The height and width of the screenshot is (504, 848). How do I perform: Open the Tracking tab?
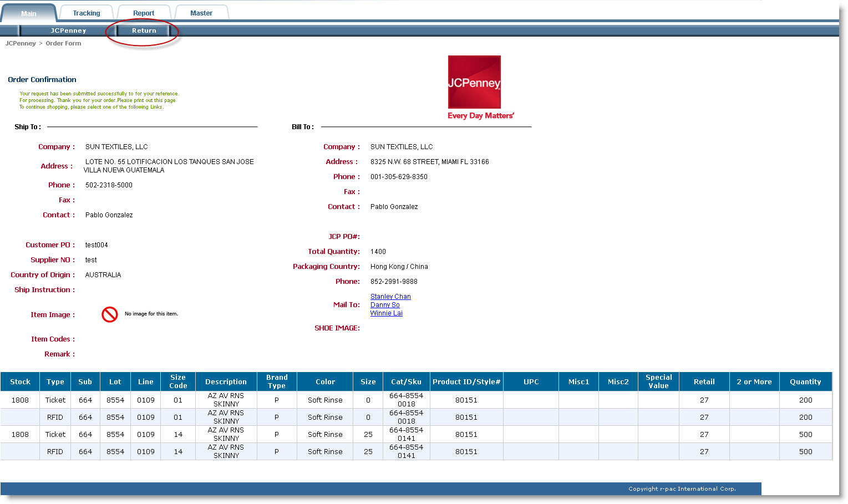pyautogui.click(x=87, y=13)
